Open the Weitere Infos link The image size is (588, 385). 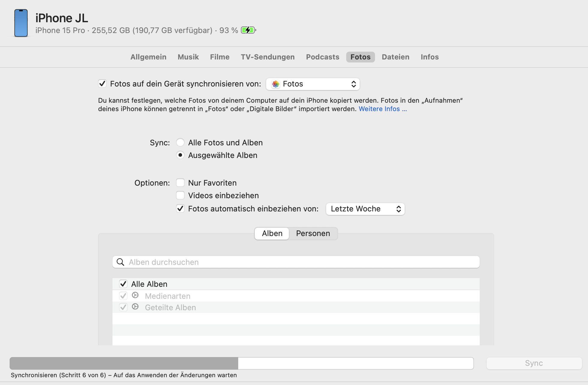point(382,109)
